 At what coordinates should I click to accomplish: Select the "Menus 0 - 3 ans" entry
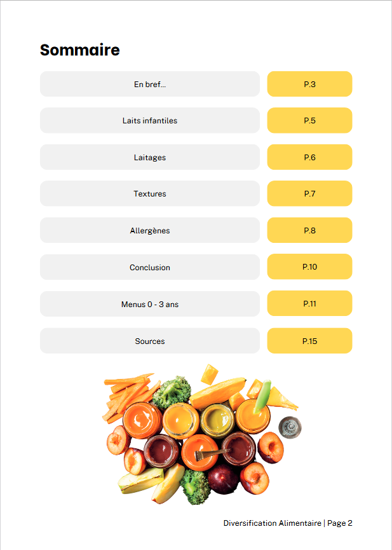pos(150,305)
